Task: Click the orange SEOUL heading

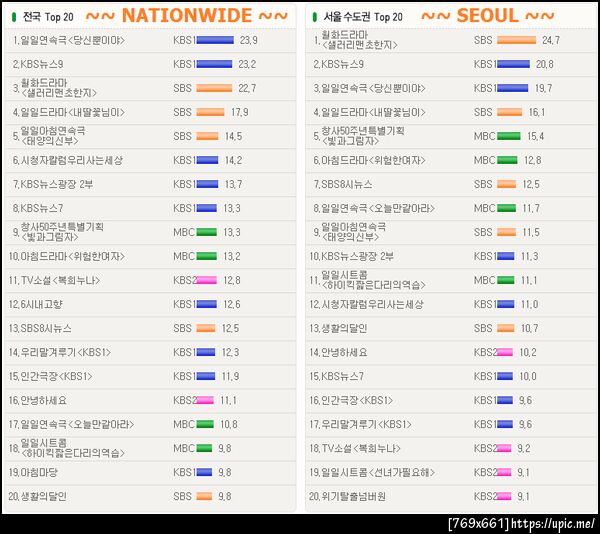Action: point(488,16)
